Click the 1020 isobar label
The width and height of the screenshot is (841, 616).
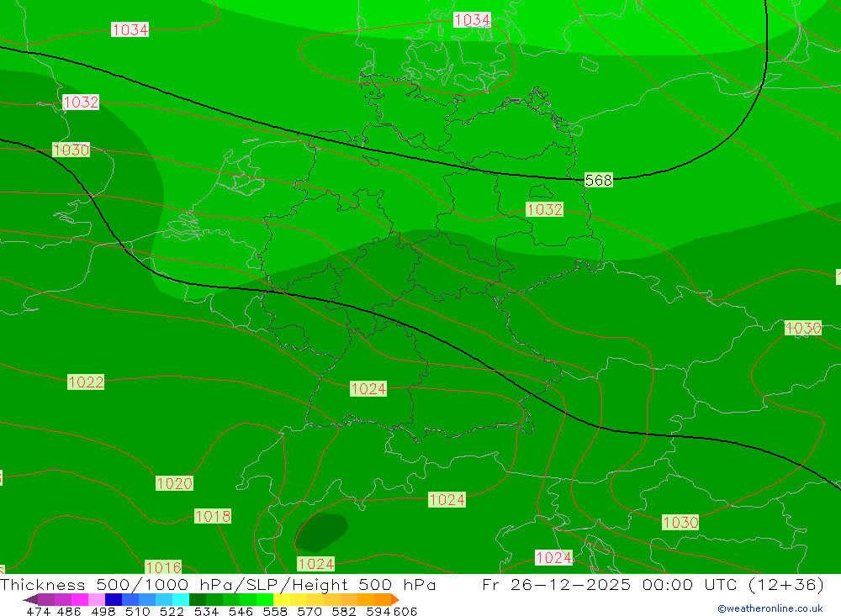click(174, 483)
